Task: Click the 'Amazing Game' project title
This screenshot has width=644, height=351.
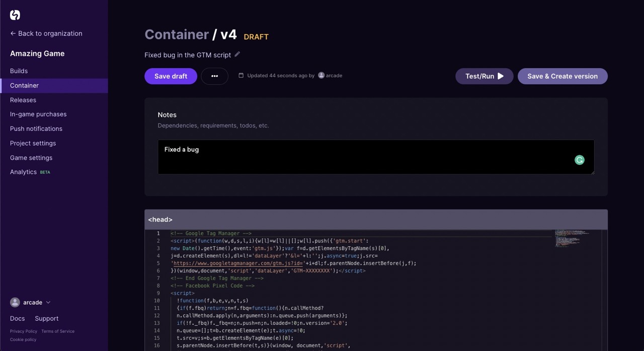Action: pos(37,53)
